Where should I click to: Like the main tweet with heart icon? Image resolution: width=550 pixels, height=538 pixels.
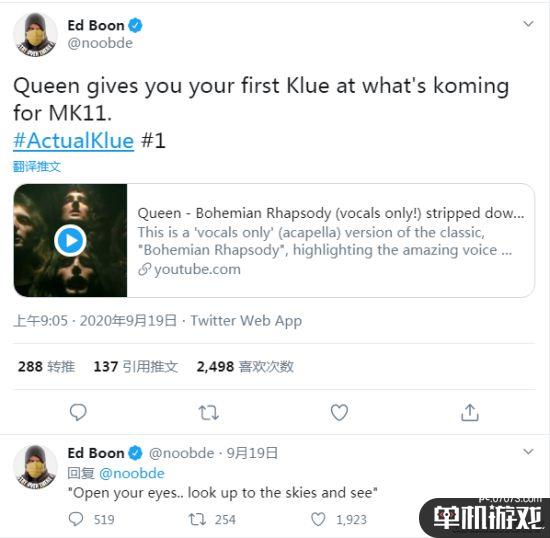point(339,412)
